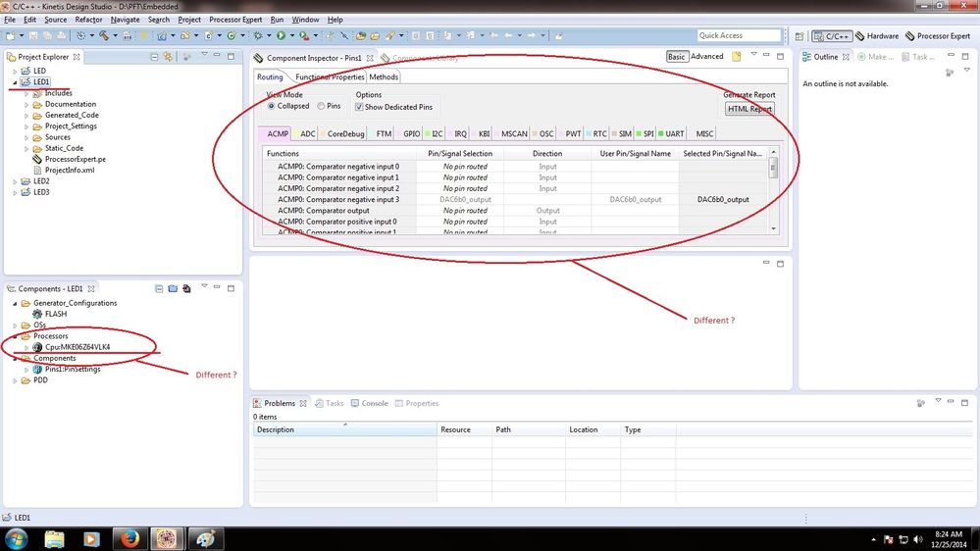Click the Paint icon in the taskbar
Image resolution: width=980 pixels, height=551 pixels.
click(206, 538)
